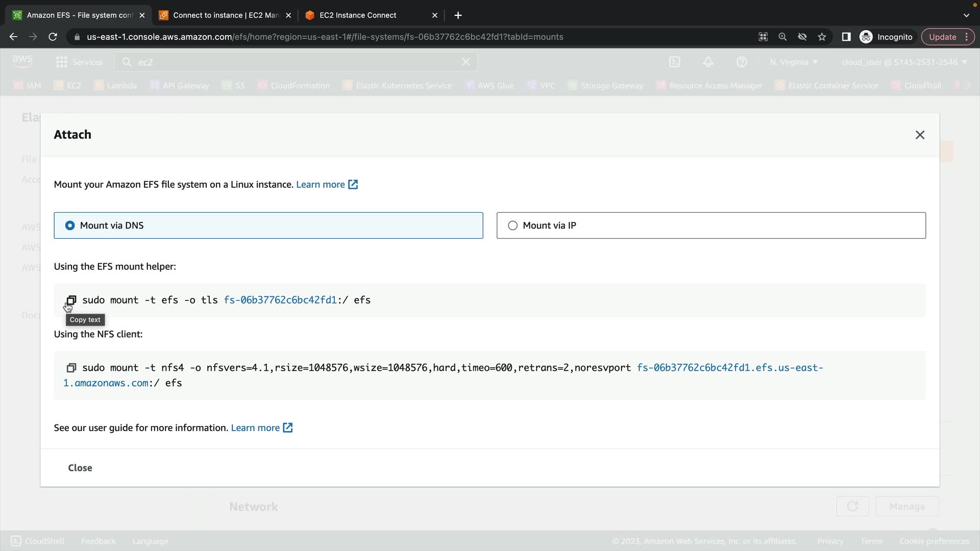980x551 pixels.
Task: Go back with the browser back arrow
Action: [14, 37]
